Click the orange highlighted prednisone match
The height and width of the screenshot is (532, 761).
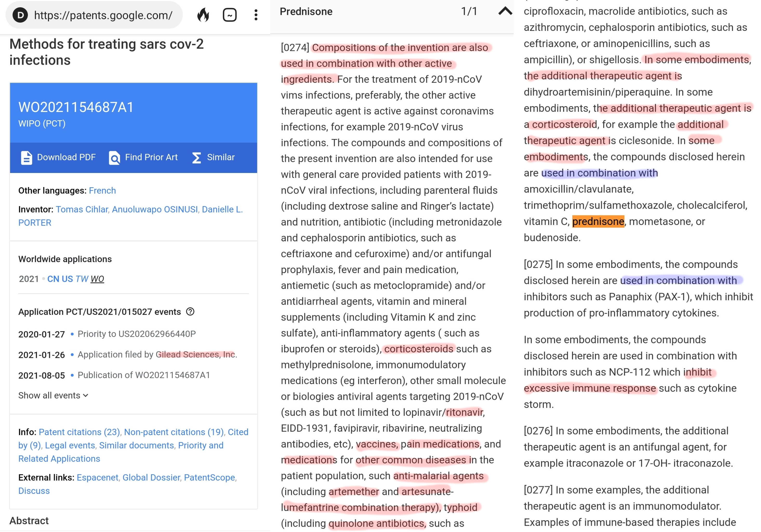(x=598, y=221)
